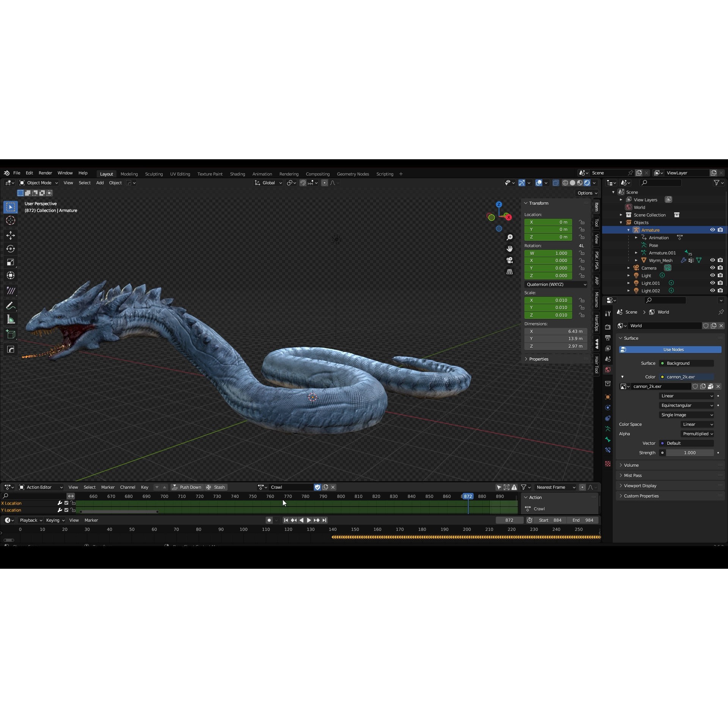The image size is (728, 728).
Task: Open the Object Constraints Properties tab
Action: [x=608, y=417]
